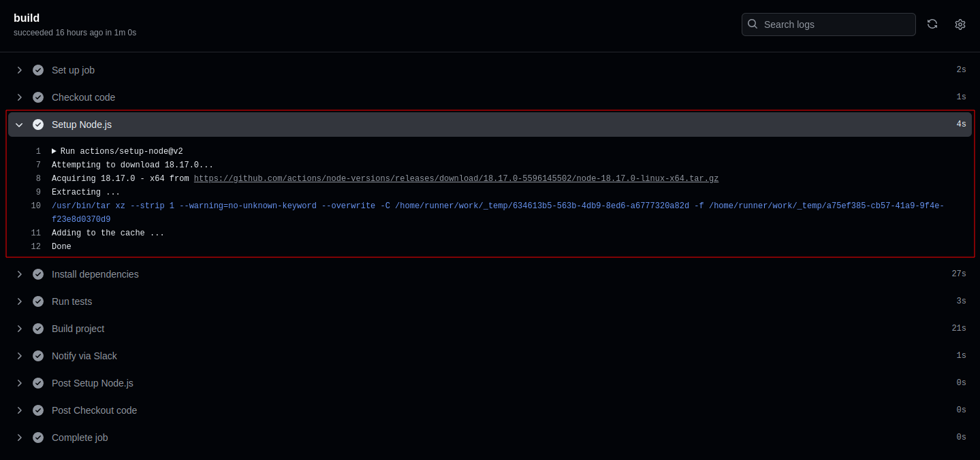Click the 'build' job title heading
Viewport: 980px width, 460px height.
[27, 18]
